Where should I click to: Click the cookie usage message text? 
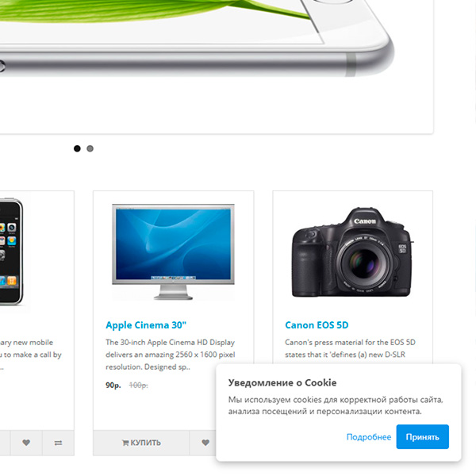[336, 405]
